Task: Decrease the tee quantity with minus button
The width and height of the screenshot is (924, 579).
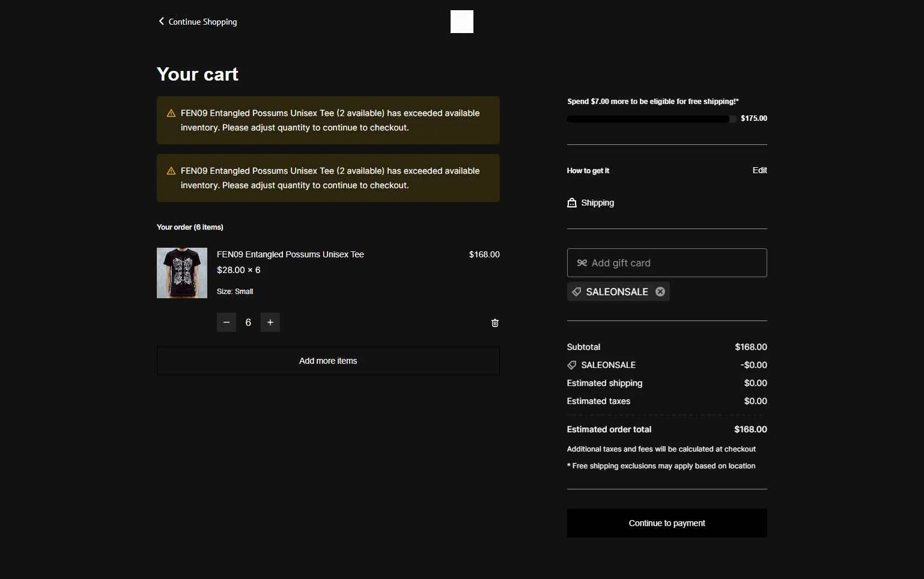Action: point(226,322)
